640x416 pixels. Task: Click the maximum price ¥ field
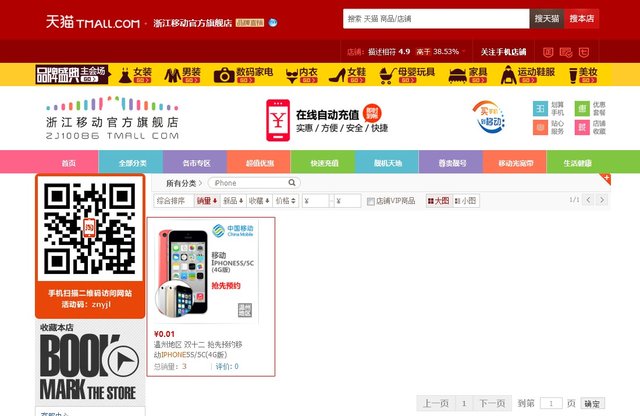(348, 201)
